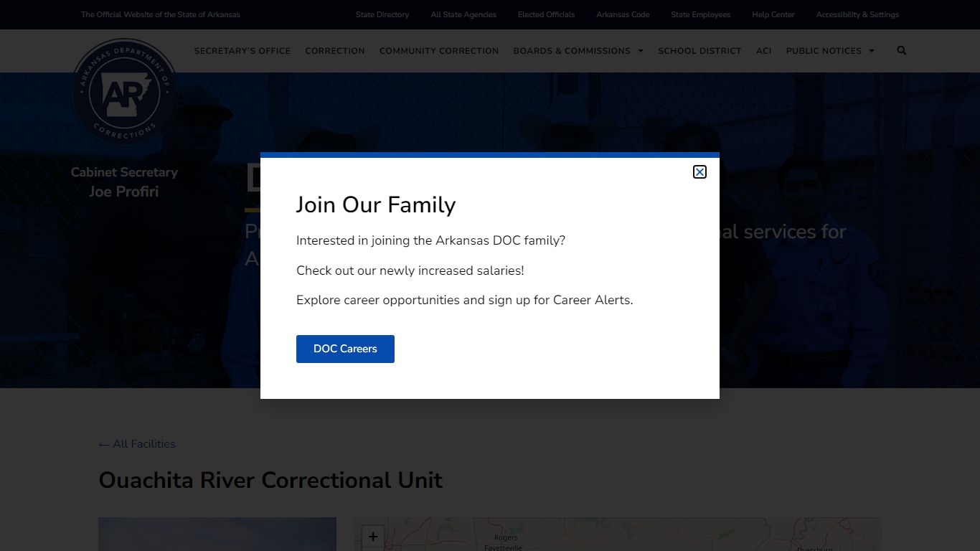Open the State Directory link

pos(382,14)
